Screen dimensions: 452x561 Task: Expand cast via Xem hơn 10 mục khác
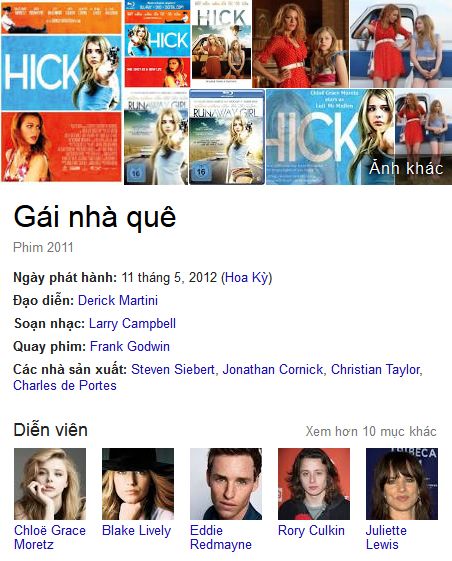coord(371,431)
